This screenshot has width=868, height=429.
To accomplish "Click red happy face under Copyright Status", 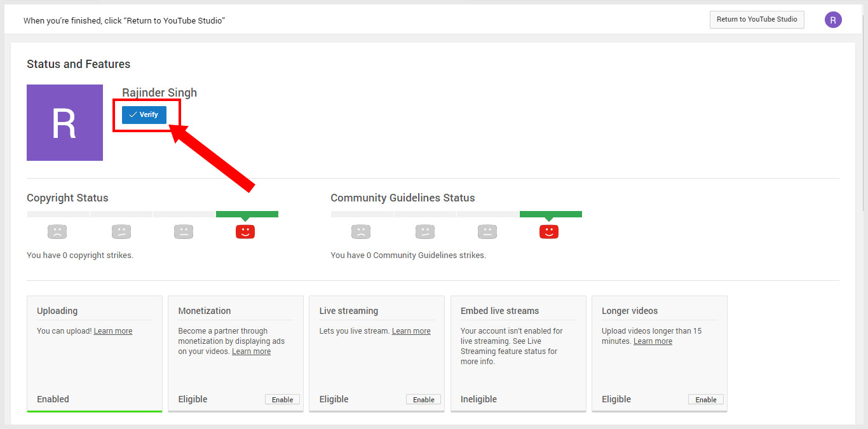I will pos(245,232).
